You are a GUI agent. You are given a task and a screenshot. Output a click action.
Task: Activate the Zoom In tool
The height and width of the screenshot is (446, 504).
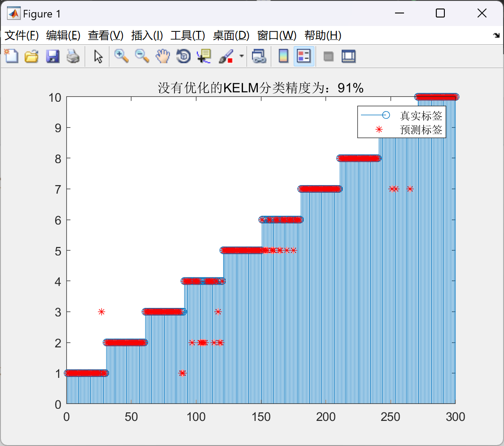click(121, 56)
